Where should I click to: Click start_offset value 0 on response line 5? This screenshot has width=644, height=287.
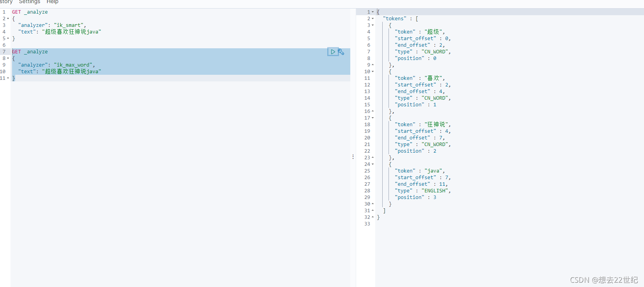(447, 39)
